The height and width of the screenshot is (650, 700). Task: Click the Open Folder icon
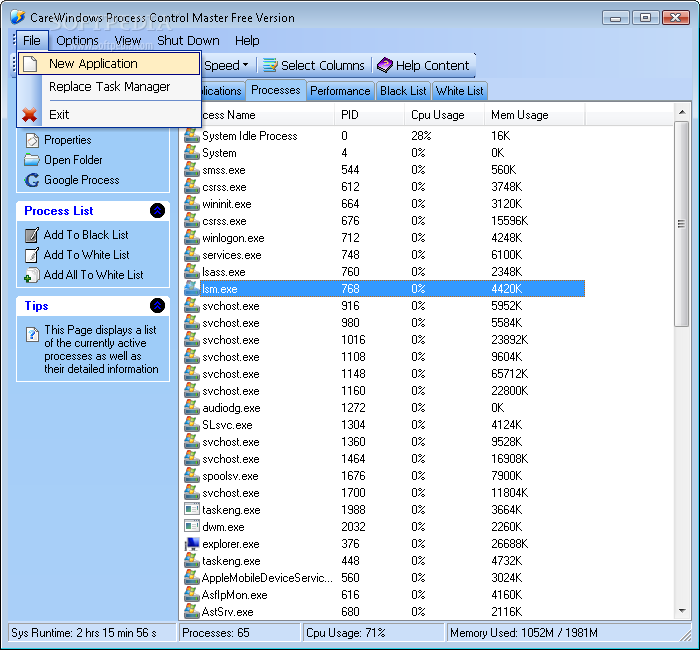click(x=32, y=160)
